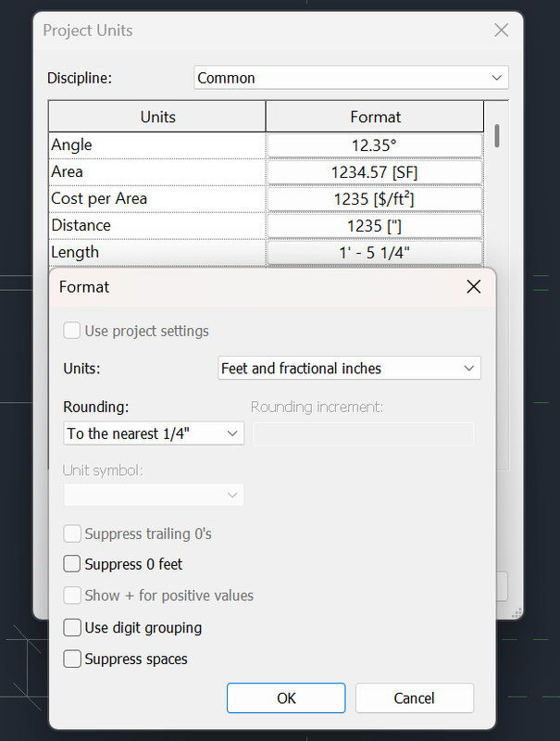Click OK in the Format dialog
Image resolution: width=560 pixels, height=741 pixels.
(286, 698)
